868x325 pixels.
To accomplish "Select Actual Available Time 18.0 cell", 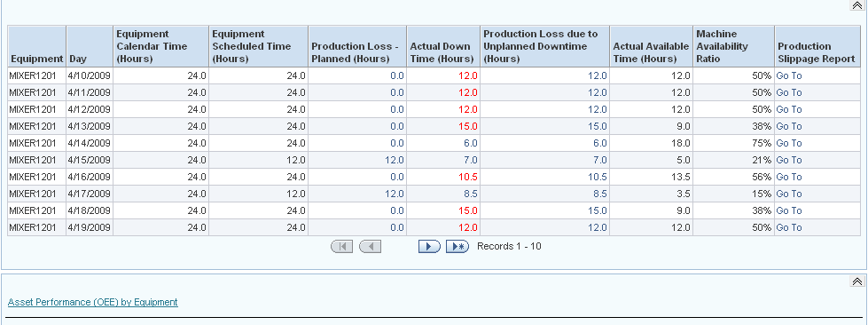I will [651, 143].
